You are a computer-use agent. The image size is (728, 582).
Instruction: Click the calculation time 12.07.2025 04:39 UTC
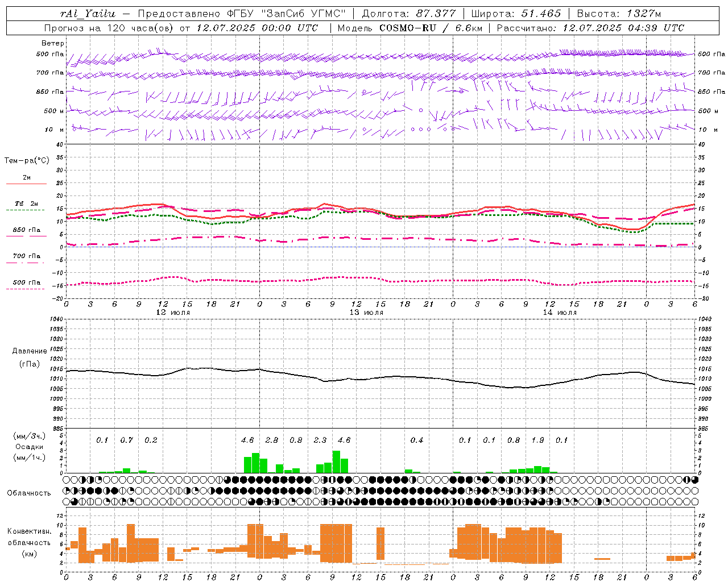tap(623, 28)
